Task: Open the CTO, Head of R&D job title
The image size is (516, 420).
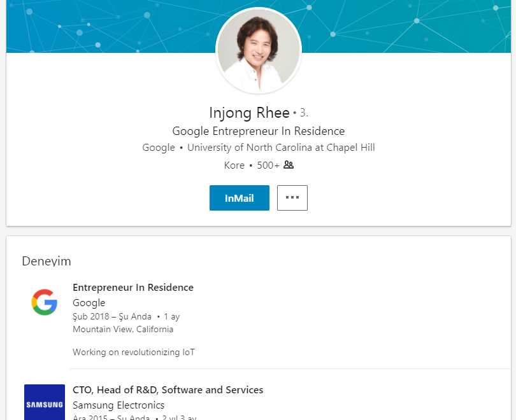Action: [x=167, y=390]
